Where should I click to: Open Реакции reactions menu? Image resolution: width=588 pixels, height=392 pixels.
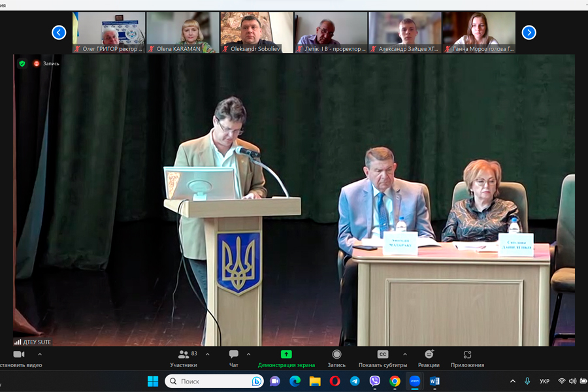429,359
